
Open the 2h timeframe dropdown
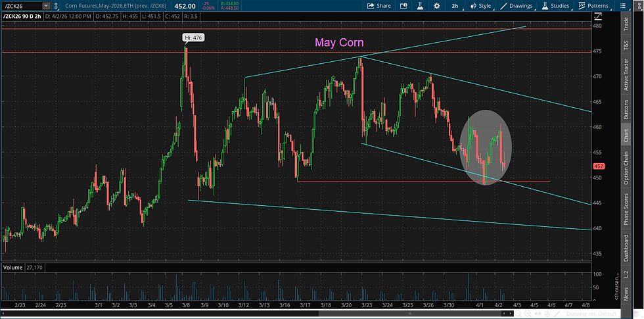455,6
